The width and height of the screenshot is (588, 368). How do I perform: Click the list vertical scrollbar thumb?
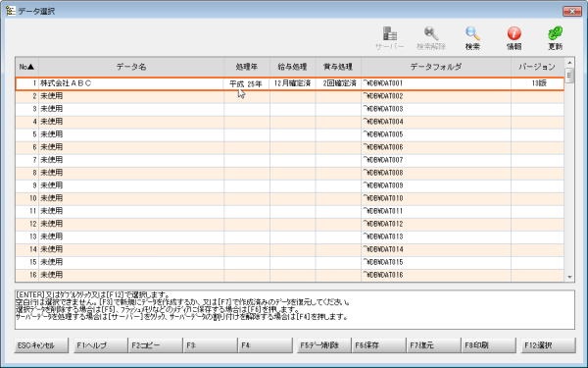(x=569, y=76)
